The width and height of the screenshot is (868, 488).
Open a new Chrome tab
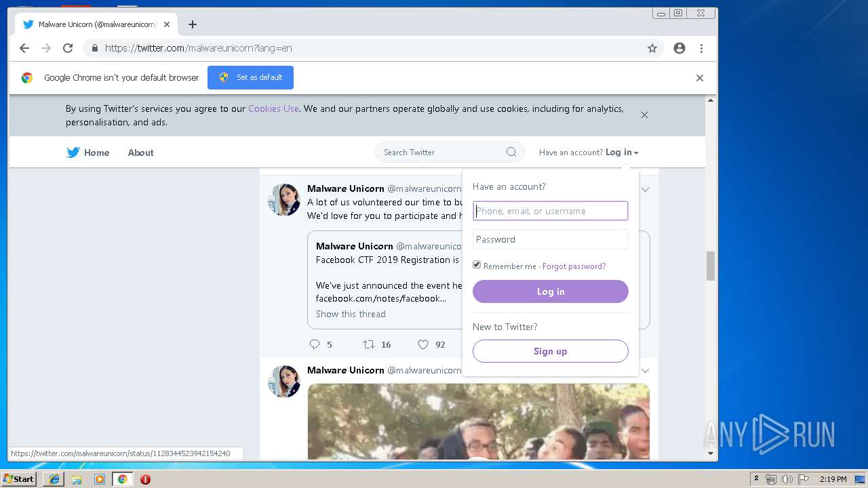pyautogui.click(x=193, y=24)
